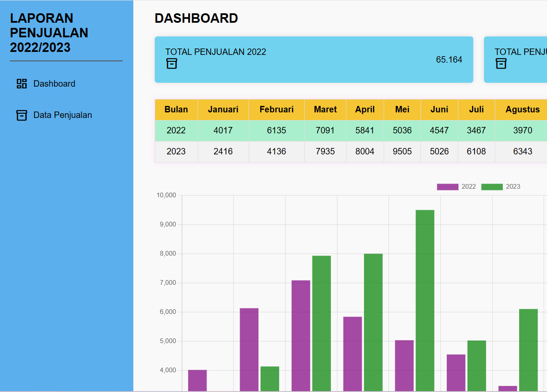The width and height of the screenshot is (547, 392).
Task: Open the Dashboard menu item
Action: [54, 84]
